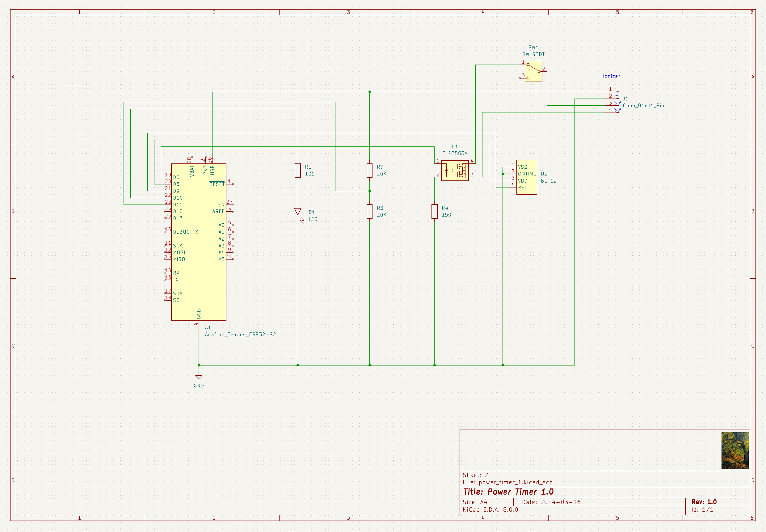Click the KiCad E.D.A. 8.0.0 text

(x=490, y=510)
